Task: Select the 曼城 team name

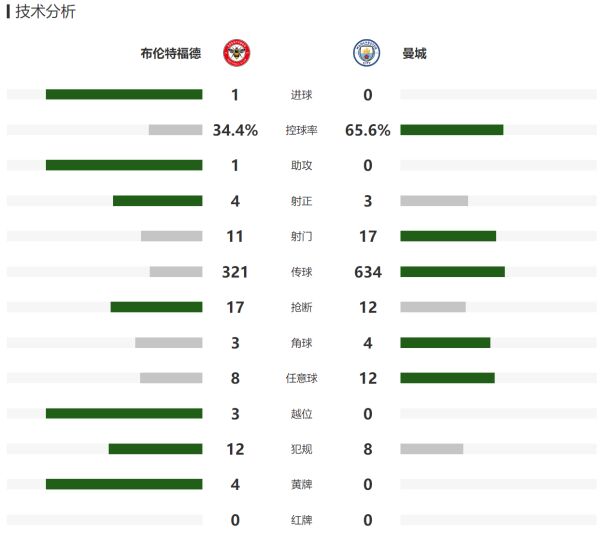Action: click(414, 53)
